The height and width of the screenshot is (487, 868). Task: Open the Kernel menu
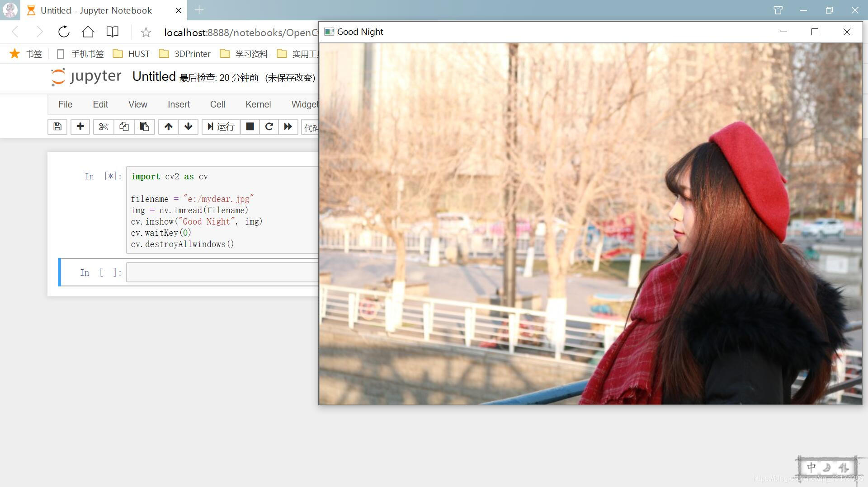258,104
